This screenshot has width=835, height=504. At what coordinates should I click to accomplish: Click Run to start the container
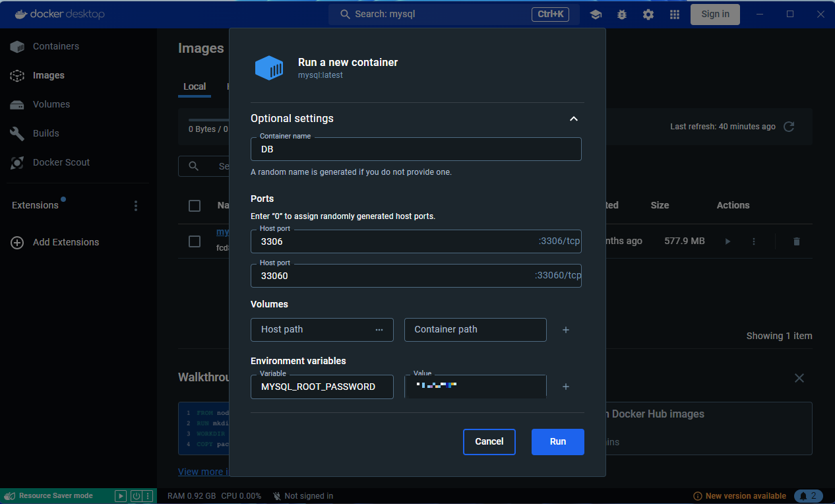pyautogui.click(x=558, y=442)
